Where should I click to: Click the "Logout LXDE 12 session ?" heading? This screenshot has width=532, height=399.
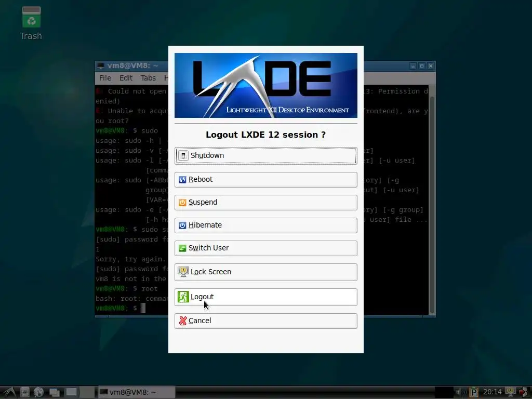(265, 135)
